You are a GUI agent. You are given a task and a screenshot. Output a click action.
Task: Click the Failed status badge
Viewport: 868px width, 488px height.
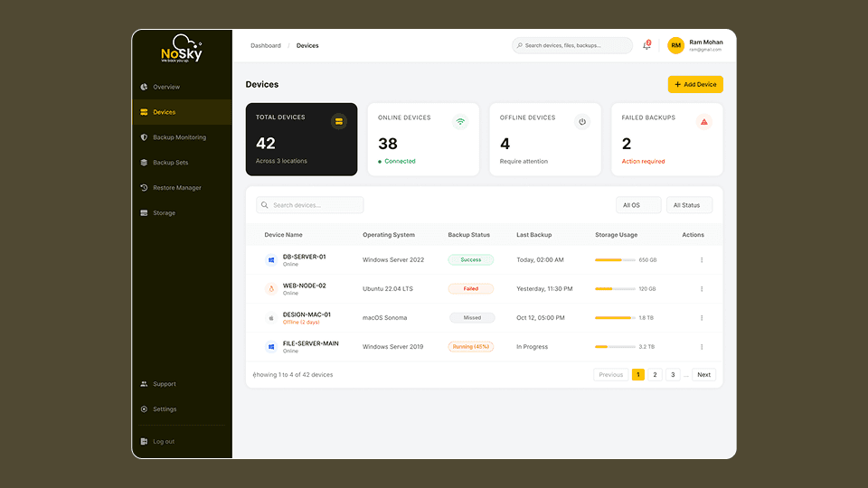pyautogui.click(x=470, y=289)
